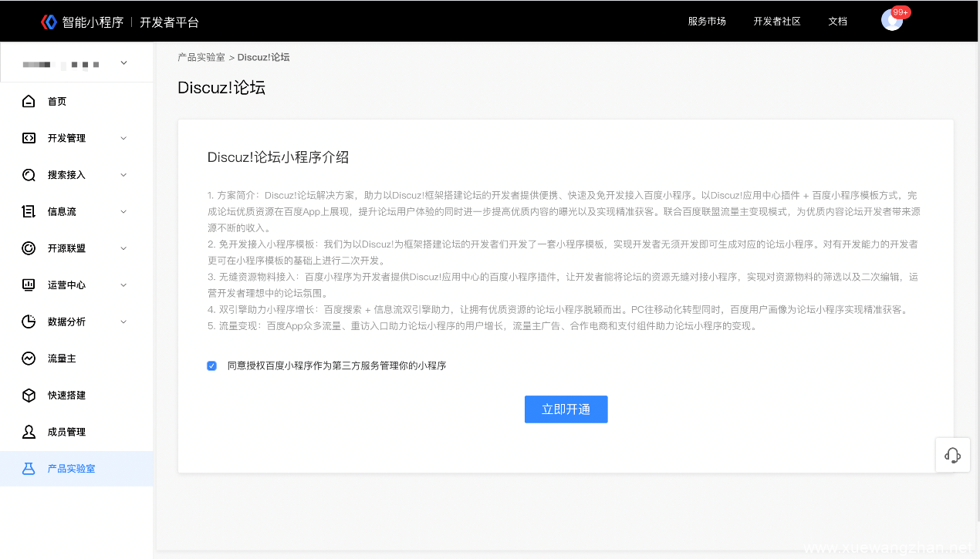Click the 数据分析 pie chart icon

click(x=29, y=322)
